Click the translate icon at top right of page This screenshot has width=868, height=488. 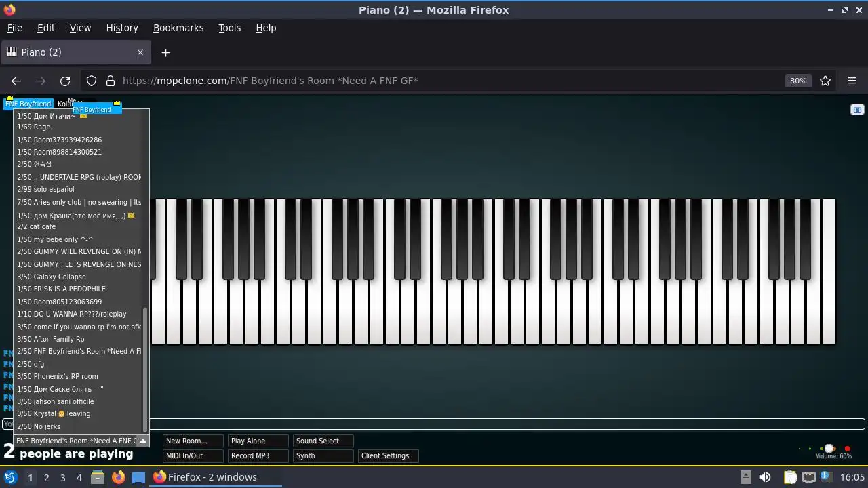tap(857, 110)
